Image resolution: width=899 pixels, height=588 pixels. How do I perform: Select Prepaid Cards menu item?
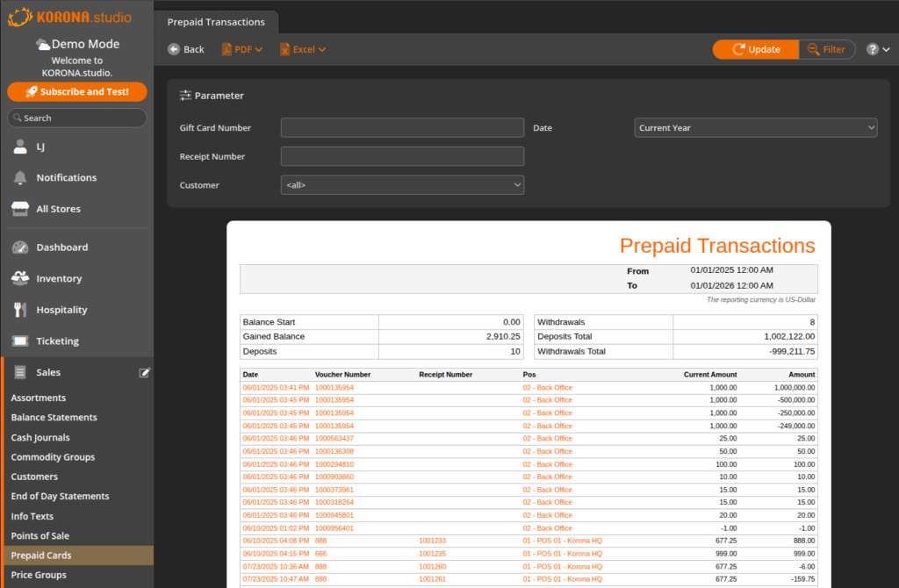click(x=78, y=556)
